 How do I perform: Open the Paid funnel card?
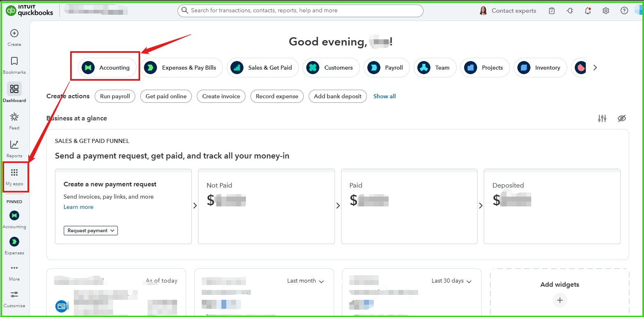coord(409,206)
